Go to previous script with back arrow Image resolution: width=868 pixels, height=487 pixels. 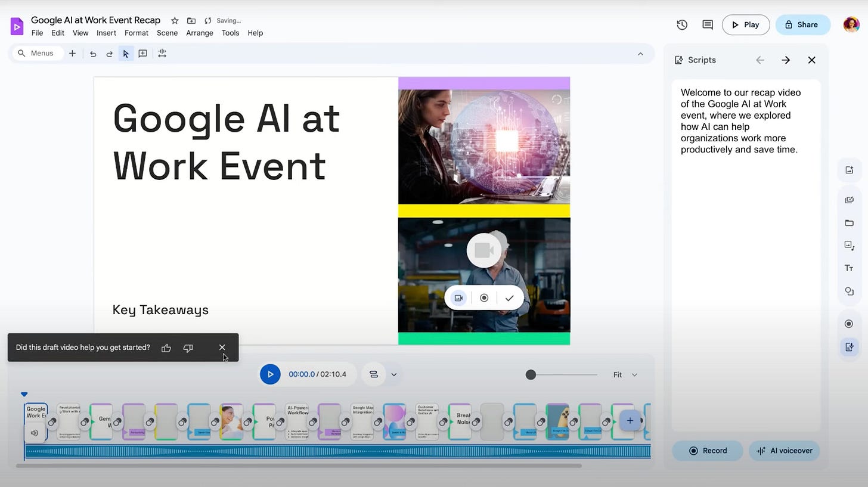coord(760,60)
